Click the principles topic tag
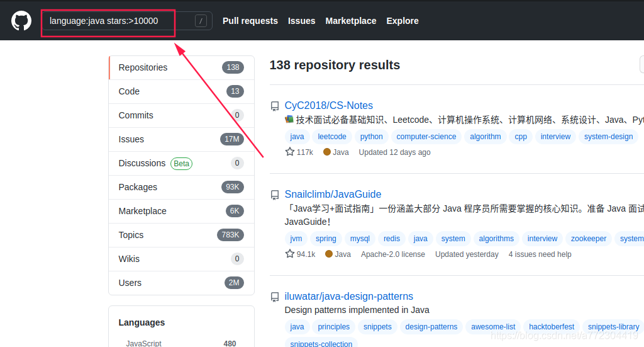644x347 pixels. point(333,326)
